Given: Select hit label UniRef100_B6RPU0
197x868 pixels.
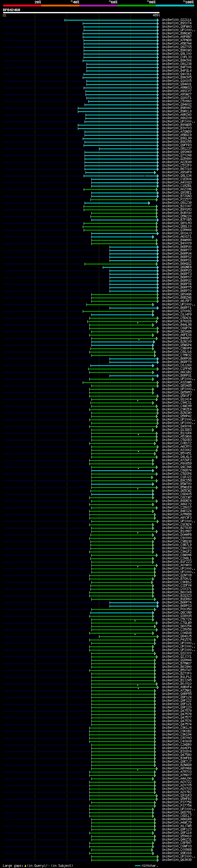Looking at the screenshot, I should (176, 247).
